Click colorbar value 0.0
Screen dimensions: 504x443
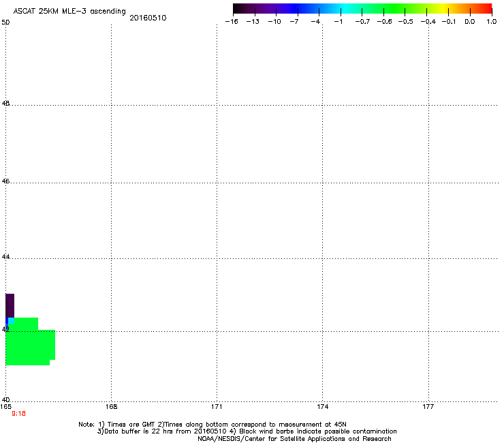tap(470, 22)
